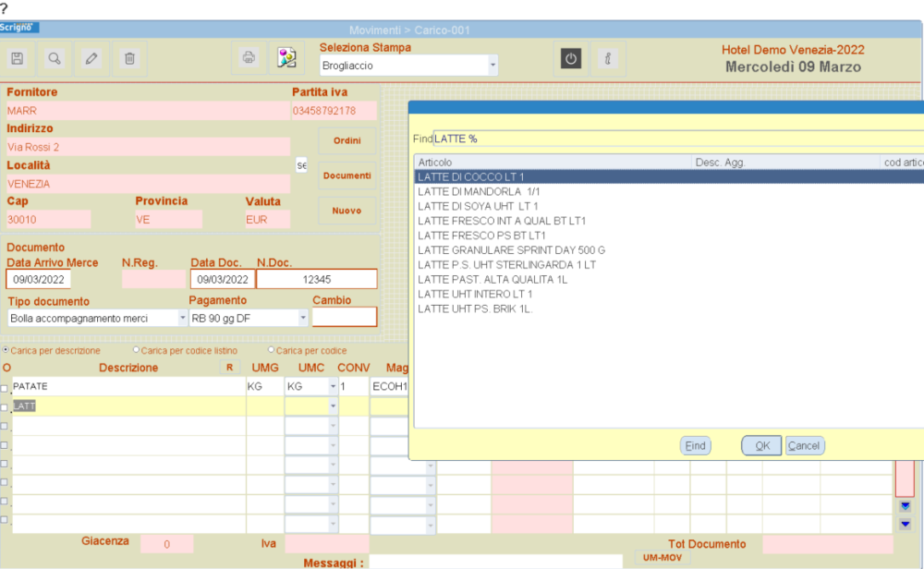This screenshot has width=924, height=569.
Task: Click the Data Doc. date field
Action: [222, 279]
